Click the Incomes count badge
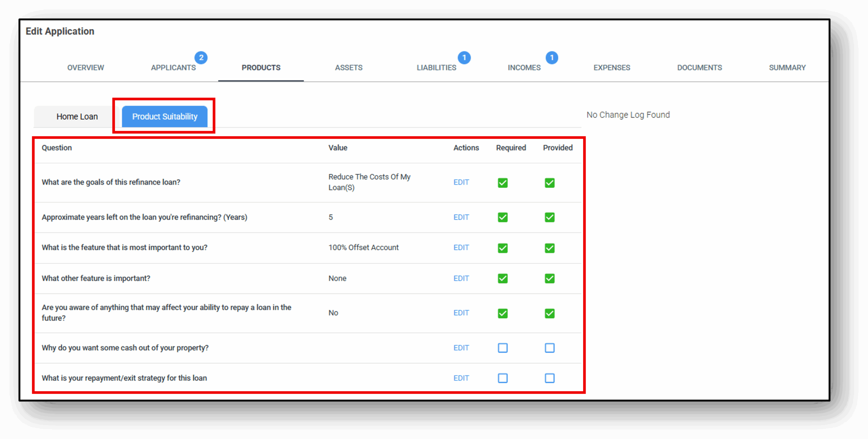The height and width of the screenshot is (439, 868). [552, 58]
